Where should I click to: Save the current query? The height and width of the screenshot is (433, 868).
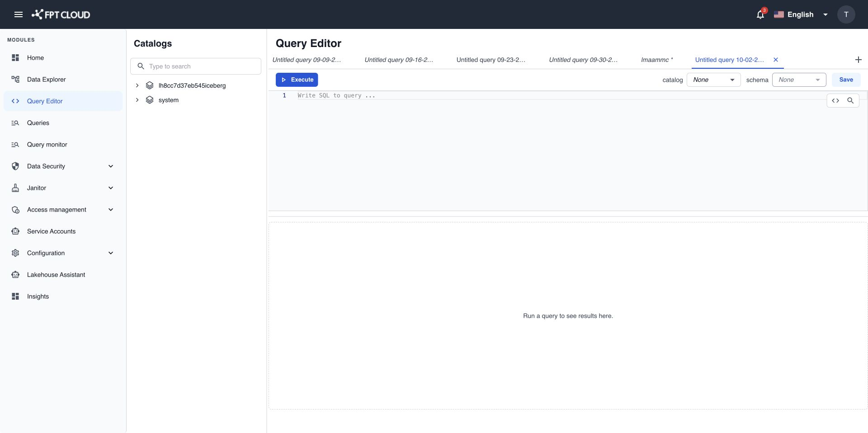[x=846, y=80]
